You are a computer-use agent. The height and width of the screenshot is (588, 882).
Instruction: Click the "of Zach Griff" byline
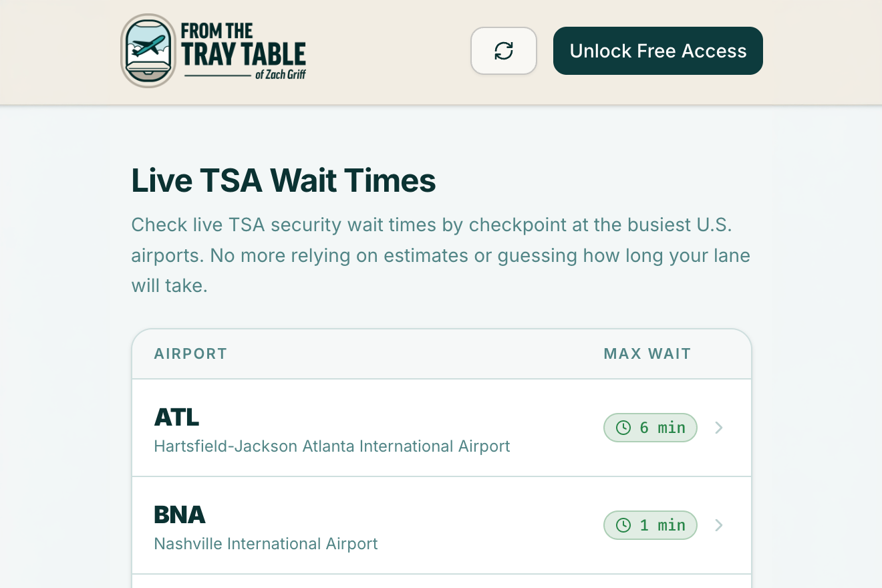tap(280, 75)
